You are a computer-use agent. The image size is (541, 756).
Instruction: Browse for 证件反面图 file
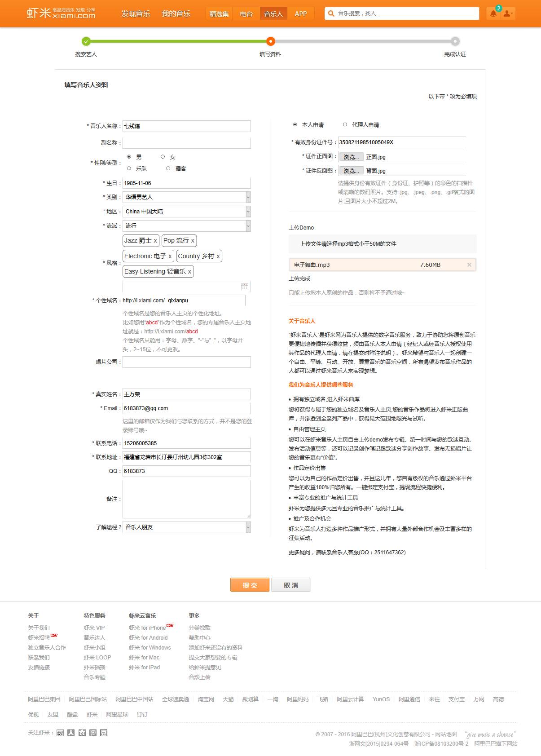(351, 171)
